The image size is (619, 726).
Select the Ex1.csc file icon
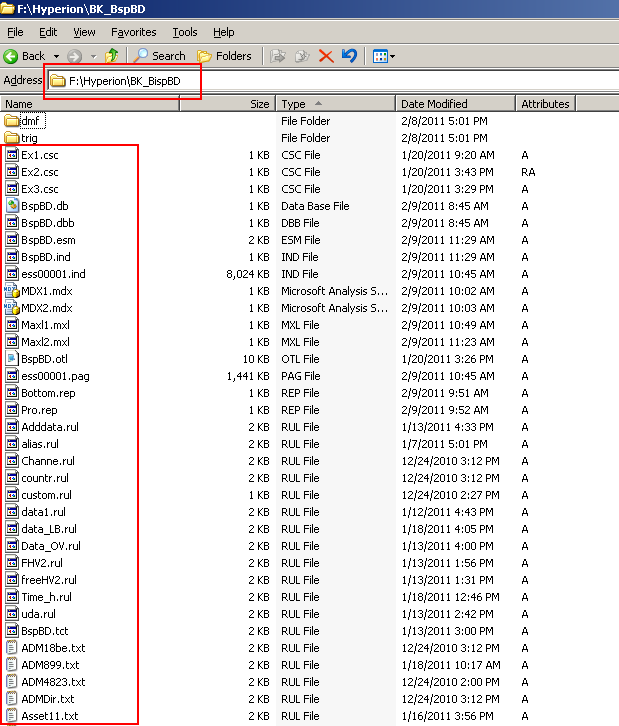tap(12, 155)
